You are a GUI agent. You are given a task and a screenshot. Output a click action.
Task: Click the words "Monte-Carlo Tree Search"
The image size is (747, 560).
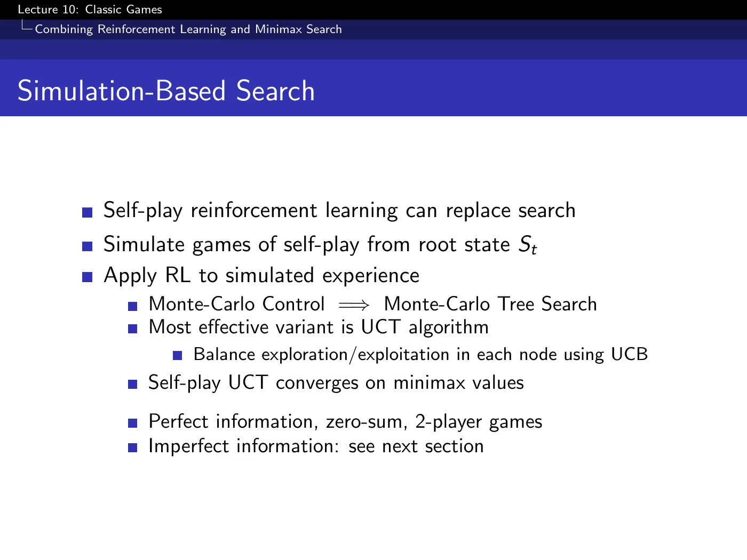490,304
